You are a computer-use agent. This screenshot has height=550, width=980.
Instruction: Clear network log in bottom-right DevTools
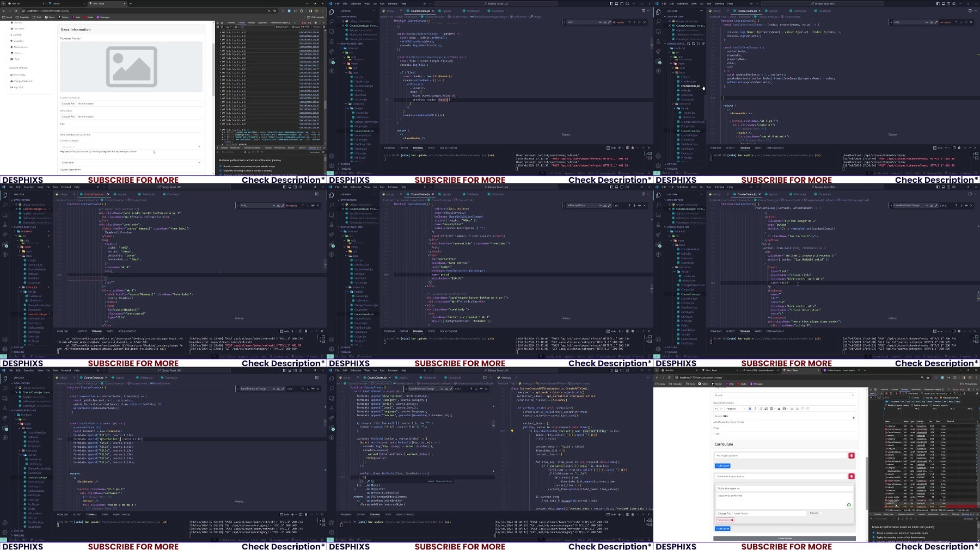[891, 393]
